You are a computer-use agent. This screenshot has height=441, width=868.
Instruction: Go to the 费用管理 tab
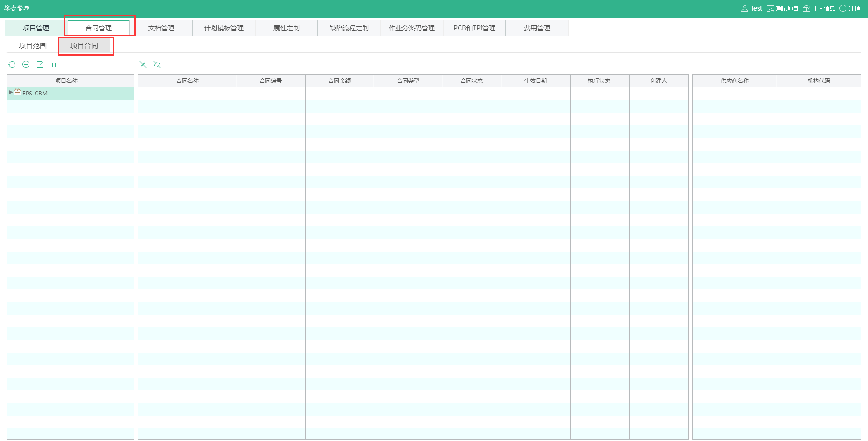(x=537, y=28)
